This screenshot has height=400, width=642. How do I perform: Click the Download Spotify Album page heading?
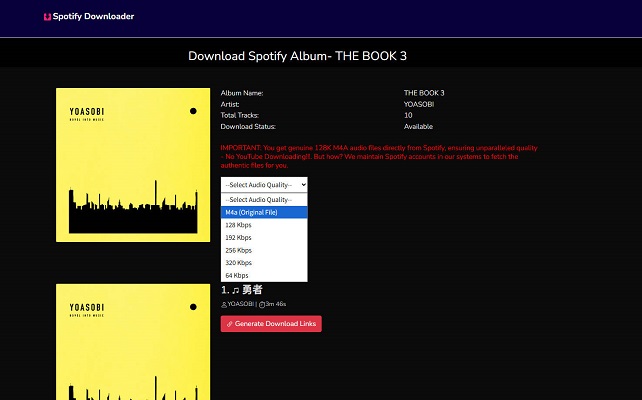297,56
